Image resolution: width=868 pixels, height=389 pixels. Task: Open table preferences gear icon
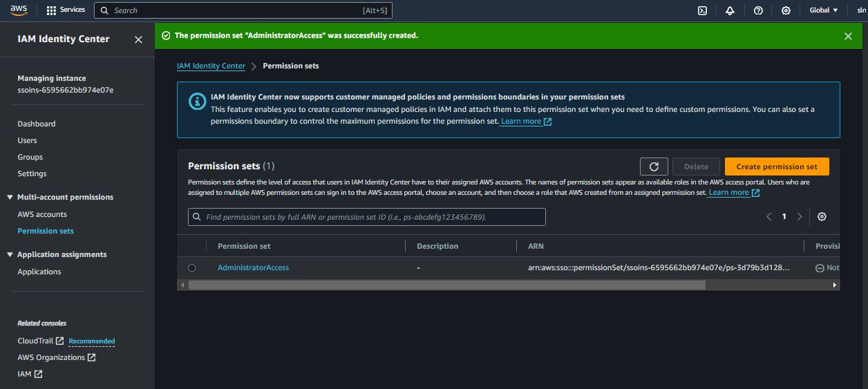(x=822, y=217)
